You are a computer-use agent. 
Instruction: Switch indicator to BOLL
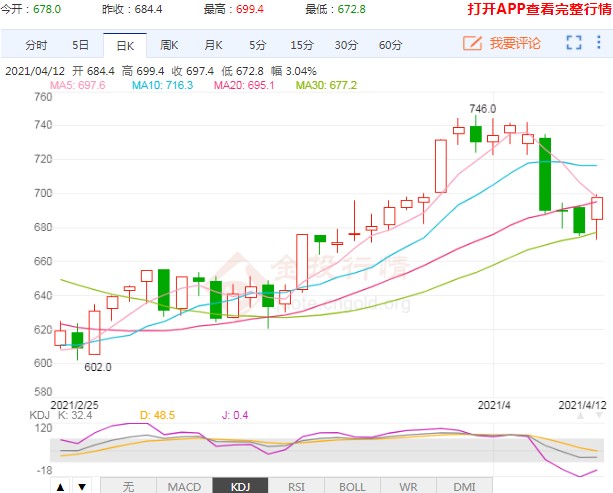(x=352, y=486)
